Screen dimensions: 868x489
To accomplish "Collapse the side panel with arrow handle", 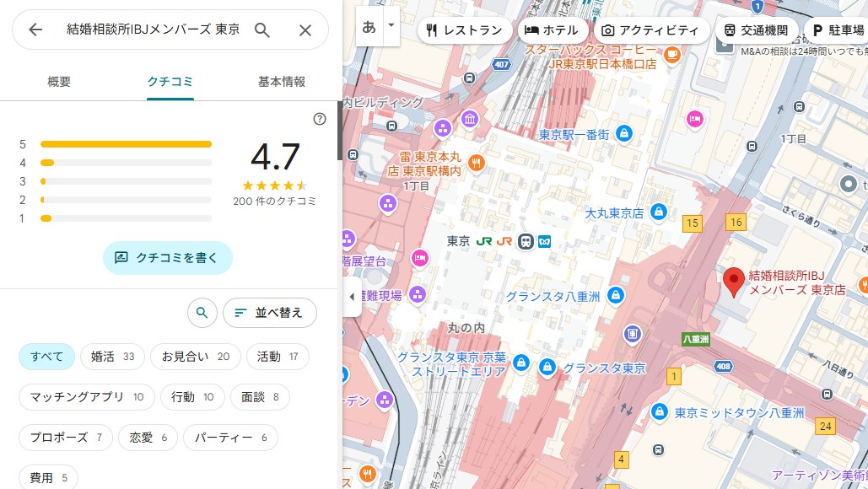I will click(352, 297).
